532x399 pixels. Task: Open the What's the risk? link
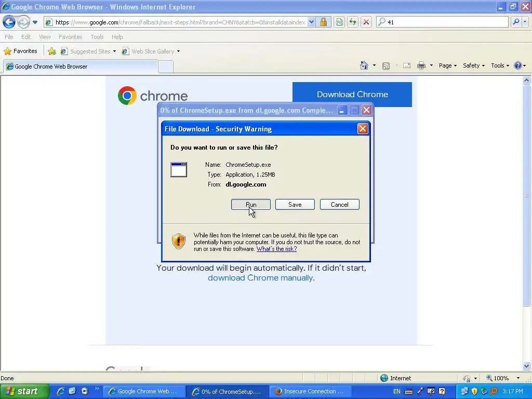(x=276, y=249)
